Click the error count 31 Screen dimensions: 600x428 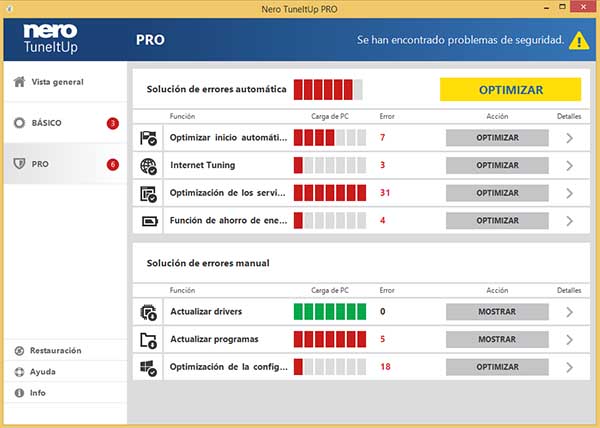point(385,193)
